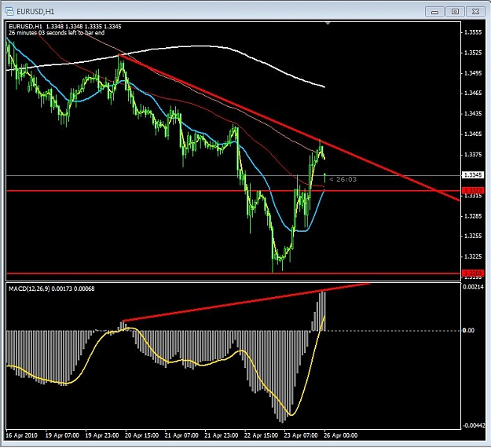
Task: Click the chart shift triangle marker at top
Action: pos(328,23)
